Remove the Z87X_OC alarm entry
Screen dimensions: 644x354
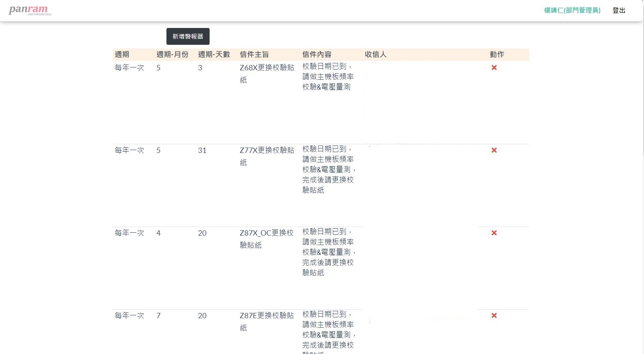click(494, 233)
